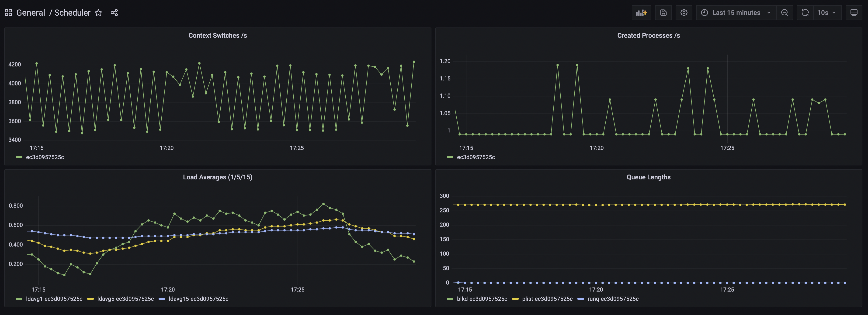Viewport: 868px width, 315px height.
Task: Open Load Averages (1/5/15) panel menu
Action: [217, 177]
